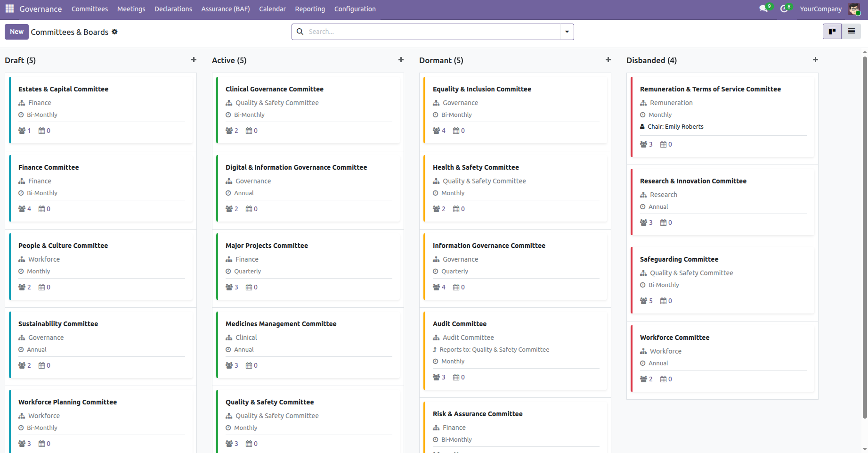The width and height of the screenshot is (868, 453).
Task: Click the chair person icon on Remuneration card
Action: [x=642, y=126]
